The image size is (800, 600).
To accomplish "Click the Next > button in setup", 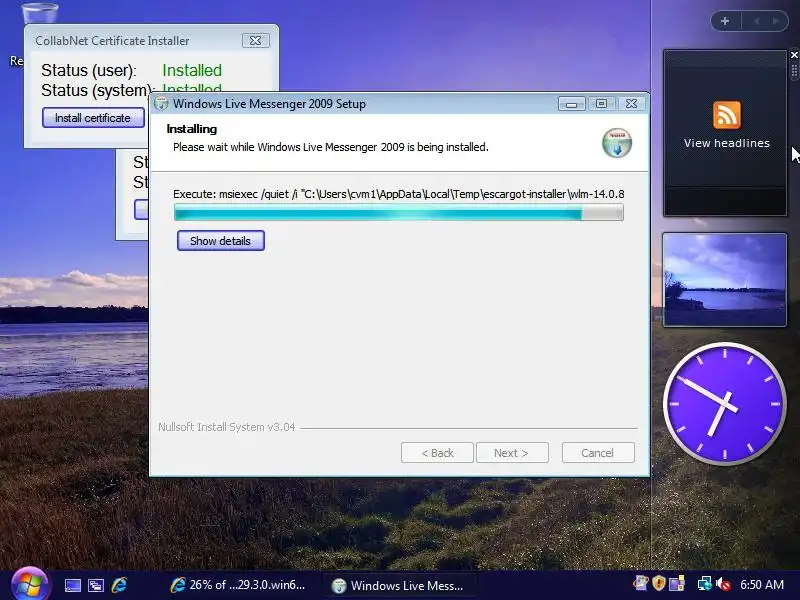I will click(x=512, y=453).
